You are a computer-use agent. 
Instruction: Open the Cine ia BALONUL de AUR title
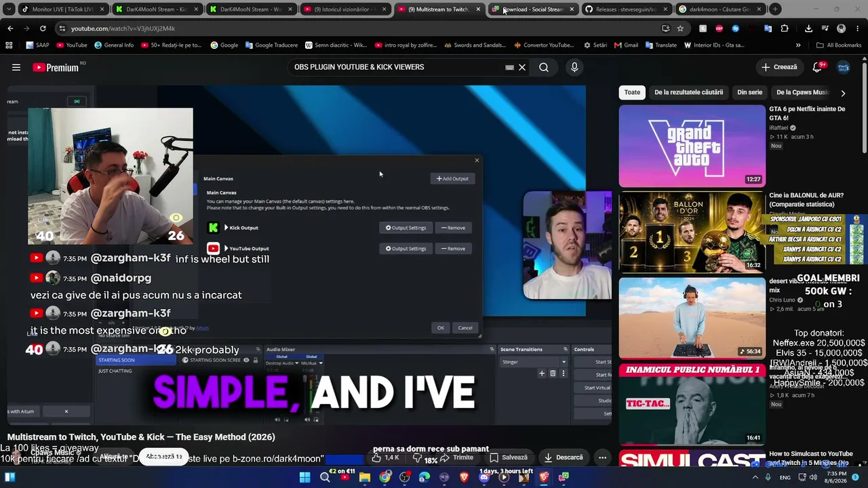[806, 199]
